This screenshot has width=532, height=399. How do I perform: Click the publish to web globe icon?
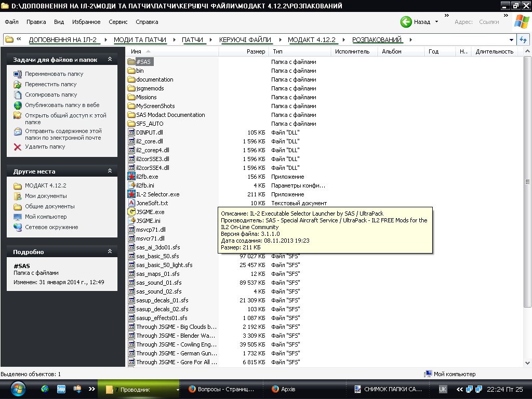(18, 105)
